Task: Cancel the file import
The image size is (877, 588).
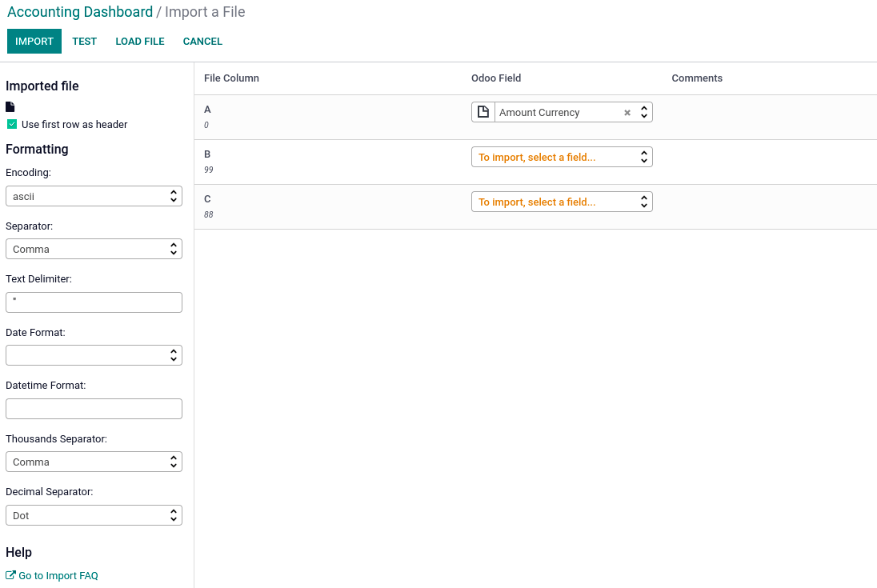Action: pyautogui.click(x=202, y=41)
